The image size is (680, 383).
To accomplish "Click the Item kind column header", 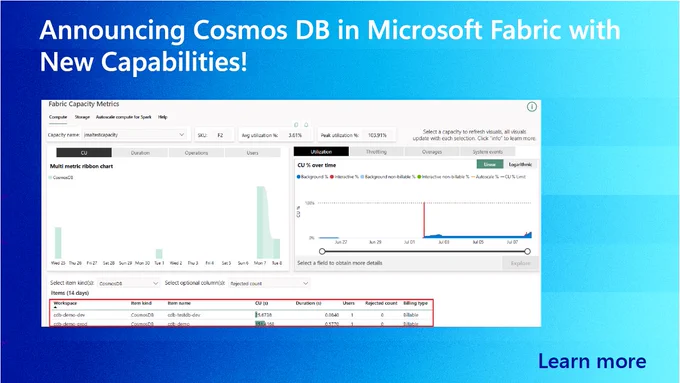I will coord(141,303).
